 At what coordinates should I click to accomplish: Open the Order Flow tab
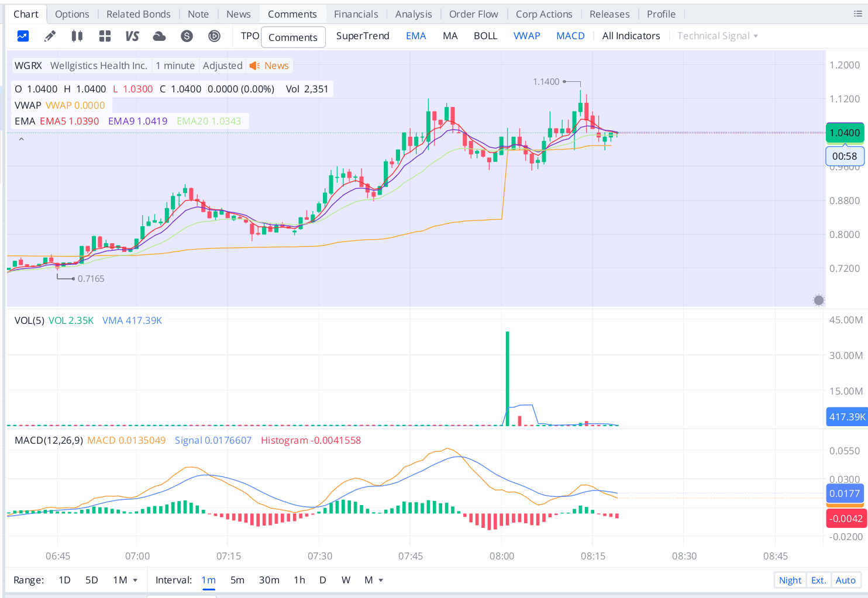(x=473, y=14)
